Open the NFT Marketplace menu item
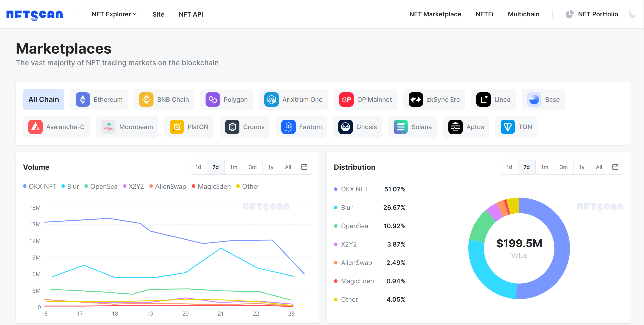 click(x=435, y=14)
